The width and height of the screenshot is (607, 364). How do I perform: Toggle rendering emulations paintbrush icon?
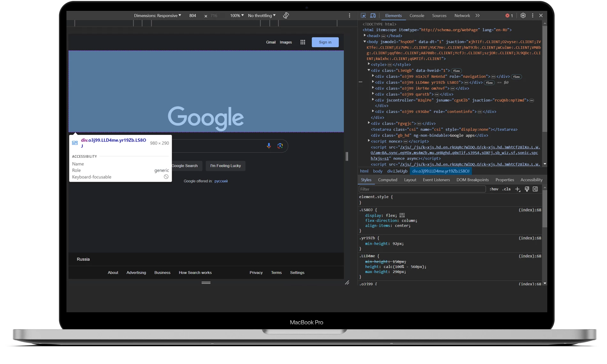coord(527,189)
